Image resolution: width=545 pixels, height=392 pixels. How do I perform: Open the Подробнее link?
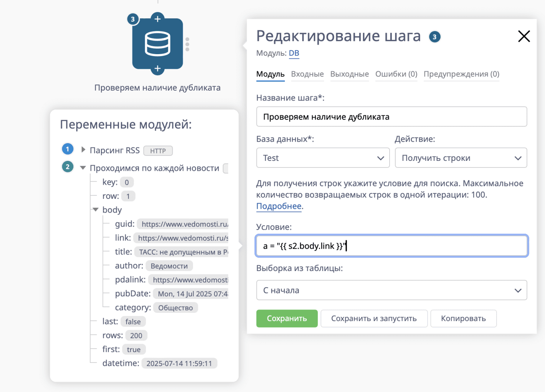coord(279,206)
